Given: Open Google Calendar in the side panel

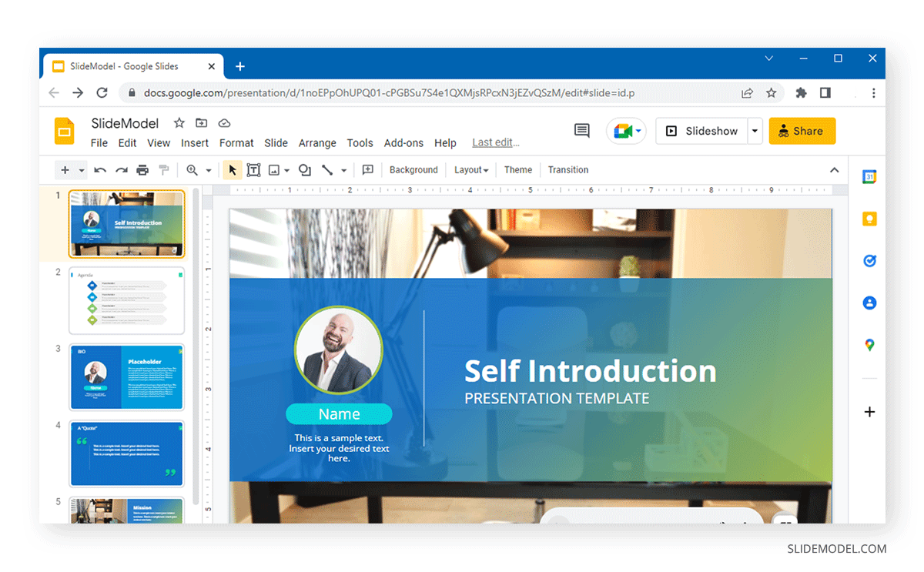Looking at the screenshot, I should coord(869,176).
